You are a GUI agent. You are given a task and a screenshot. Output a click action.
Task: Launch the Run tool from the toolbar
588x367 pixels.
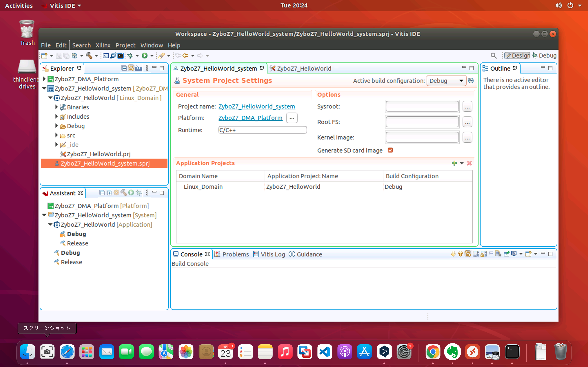145,56
